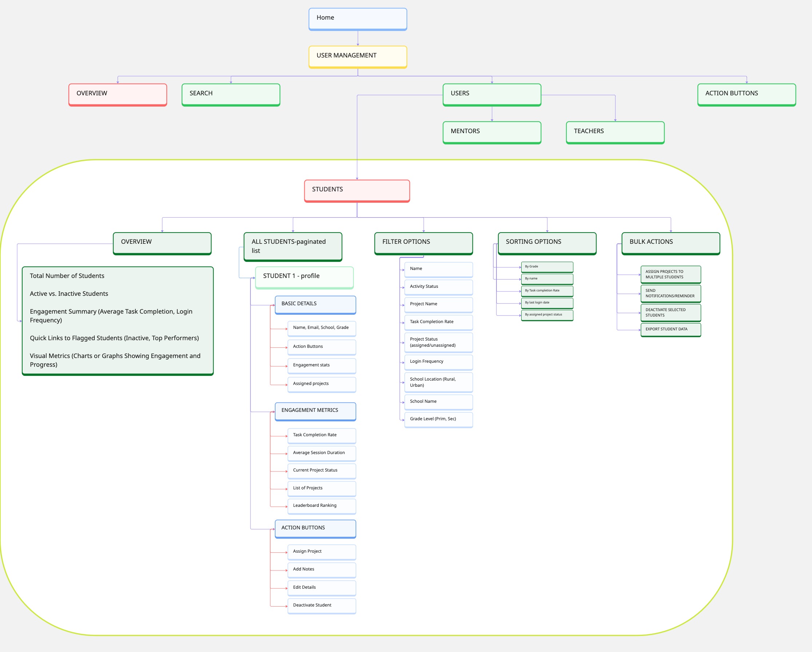Select the MENTORS box
Screen dimensions: 812x652
491,132
